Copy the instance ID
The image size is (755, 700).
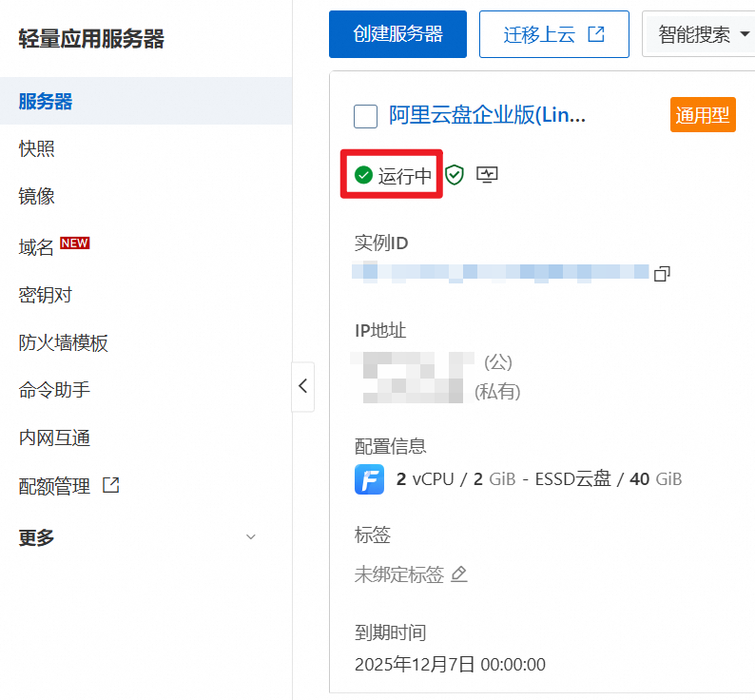point(662,274)
